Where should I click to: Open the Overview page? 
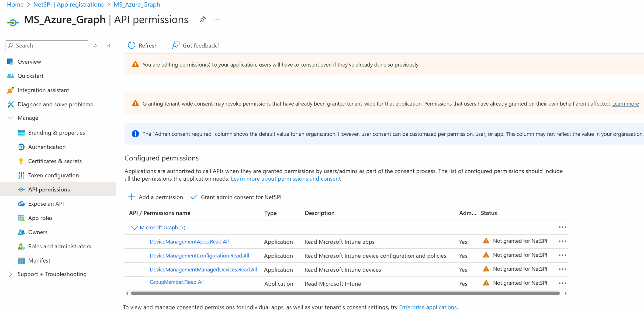click(29, 62)
